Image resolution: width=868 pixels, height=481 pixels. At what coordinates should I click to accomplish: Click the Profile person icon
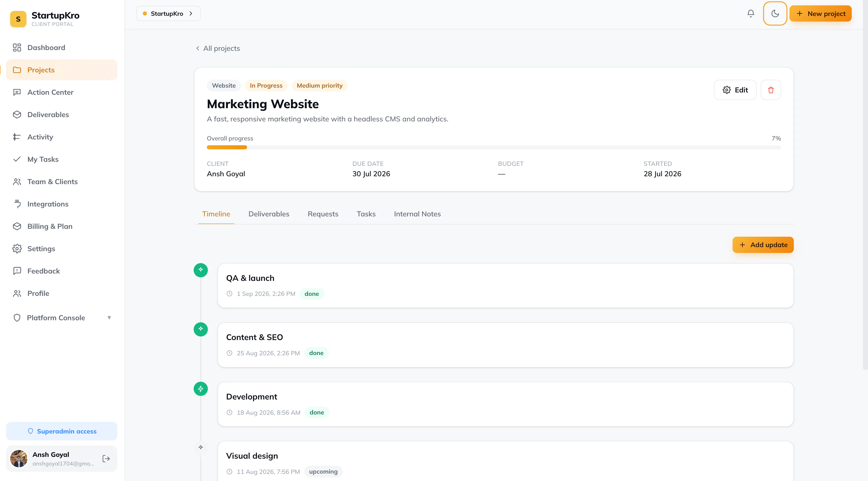coord(17,293)
